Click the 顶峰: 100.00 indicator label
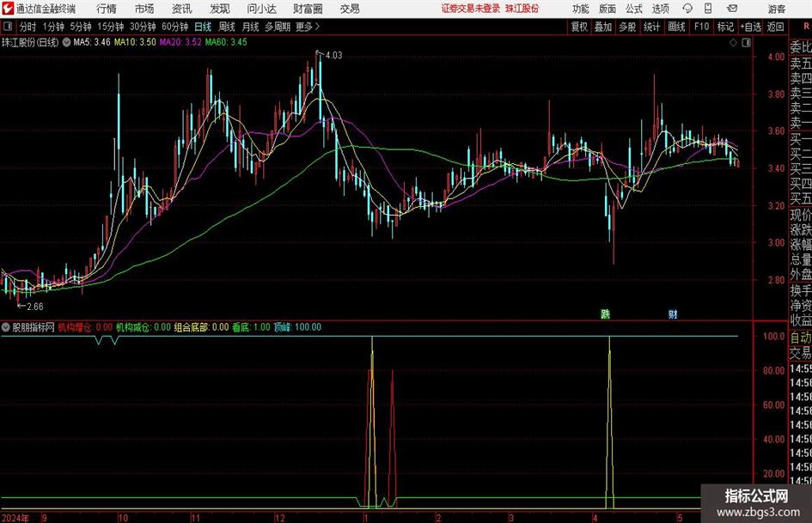The height and width of the screenshot is (523, 812). pyautogui.click(x=297, y=327)
